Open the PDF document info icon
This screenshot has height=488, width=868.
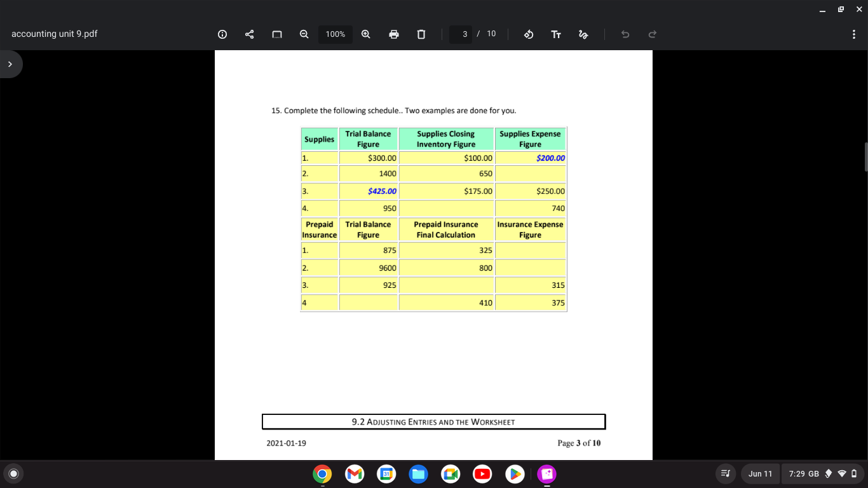(222, 34)
